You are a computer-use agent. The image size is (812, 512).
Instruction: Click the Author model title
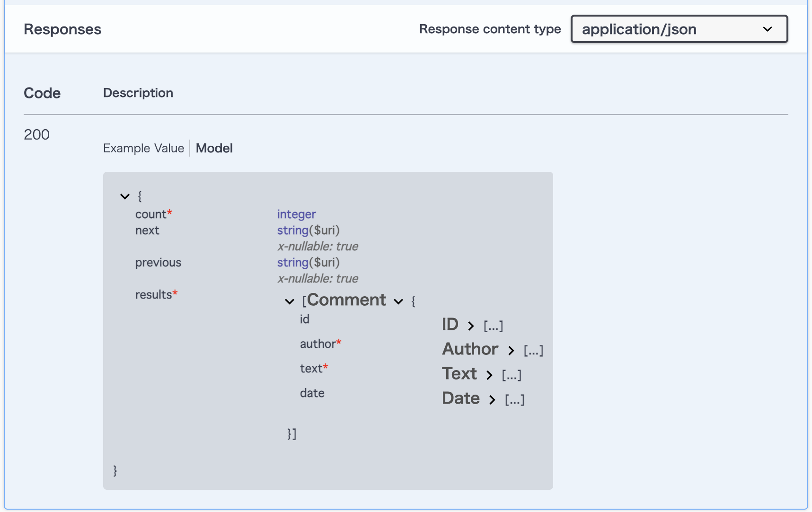(x=470, y=349)
